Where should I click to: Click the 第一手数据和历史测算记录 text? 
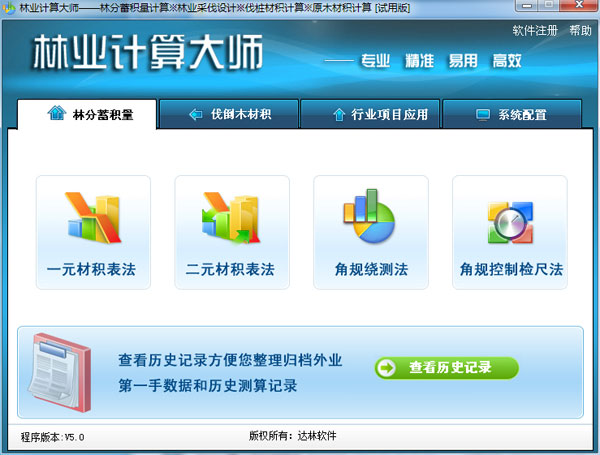[208, 385]
